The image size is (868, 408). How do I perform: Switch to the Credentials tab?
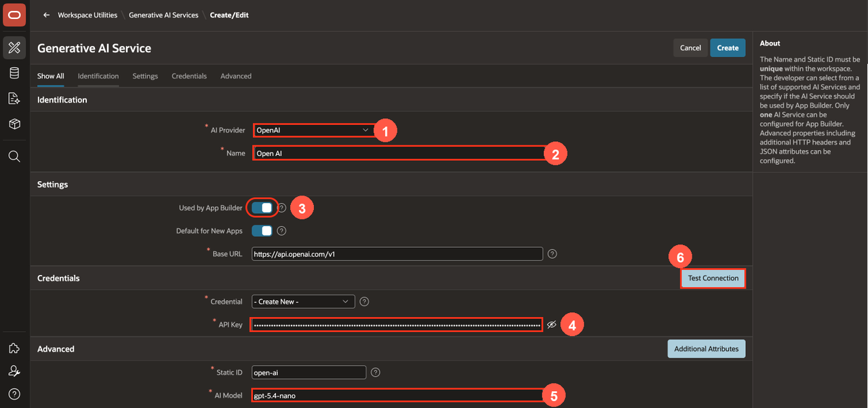coord(189,76)
